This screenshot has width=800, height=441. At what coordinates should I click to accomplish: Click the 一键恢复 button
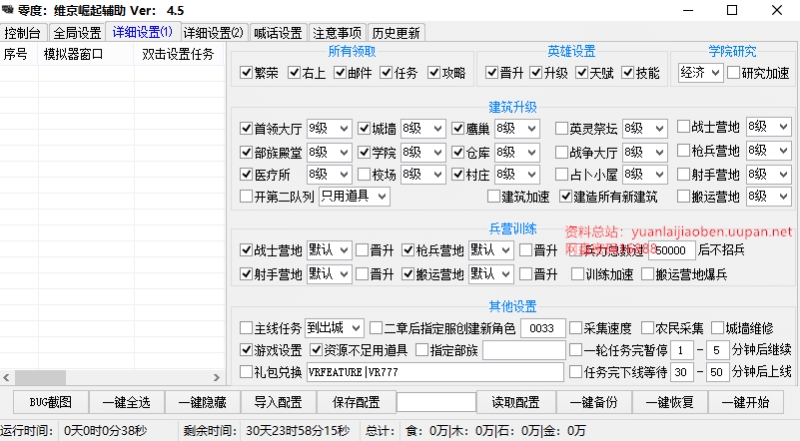(x=670, y=402)
